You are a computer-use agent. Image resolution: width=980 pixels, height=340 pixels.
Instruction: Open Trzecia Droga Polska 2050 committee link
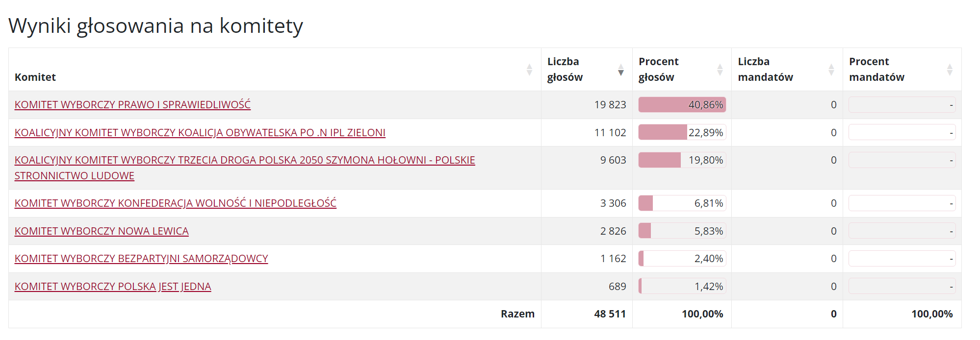tap(245, 160)
